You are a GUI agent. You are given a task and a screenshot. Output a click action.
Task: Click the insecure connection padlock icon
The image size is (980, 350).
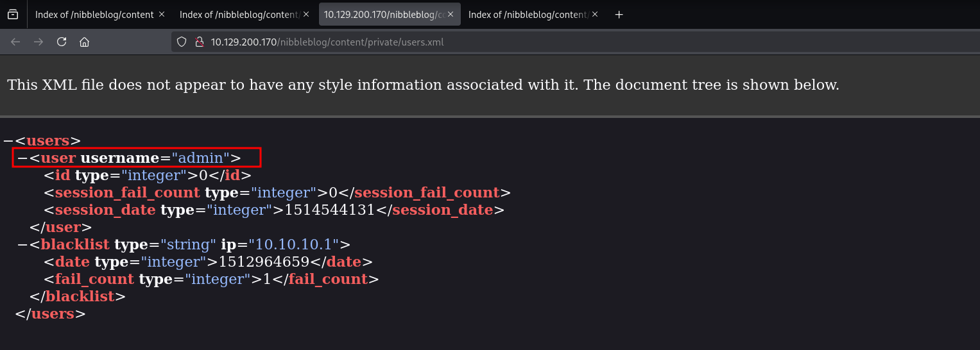pos(199,42)
